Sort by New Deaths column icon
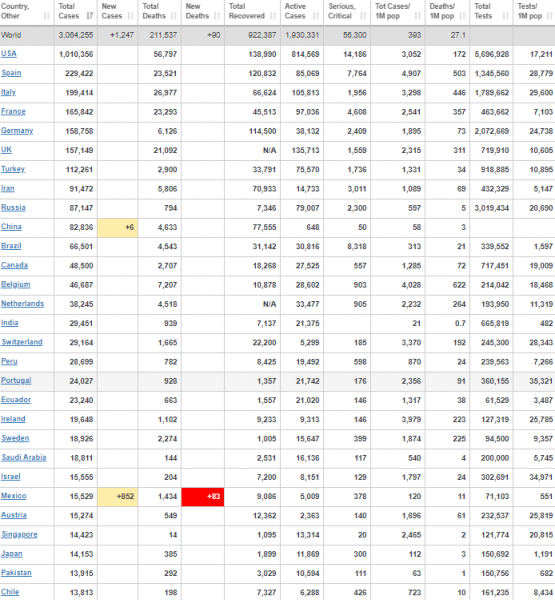The height and width of the screenshot is (600, 555). point(217,16)
